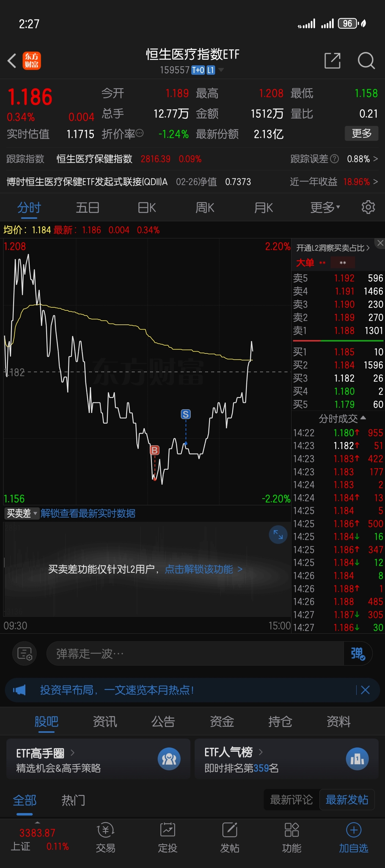Open the 交易 trade icon
Image resolution: width=385 pixels, height=868 pixels.
(x=106, y=838)
